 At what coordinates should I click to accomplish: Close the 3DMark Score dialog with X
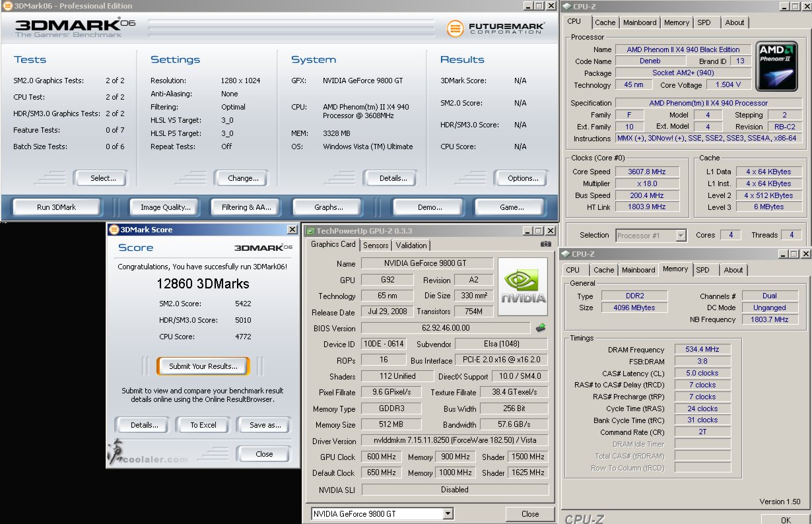tap(292, 230)
